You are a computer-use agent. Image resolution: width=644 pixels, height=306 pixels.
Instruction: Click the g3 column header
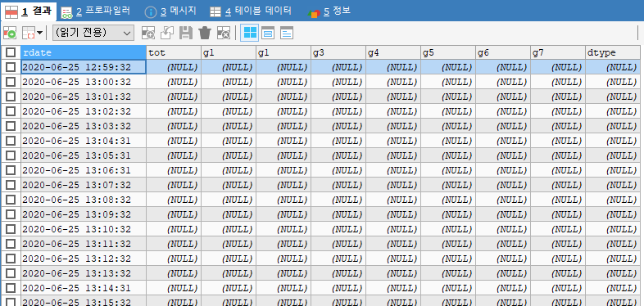(x=338, y=52)
